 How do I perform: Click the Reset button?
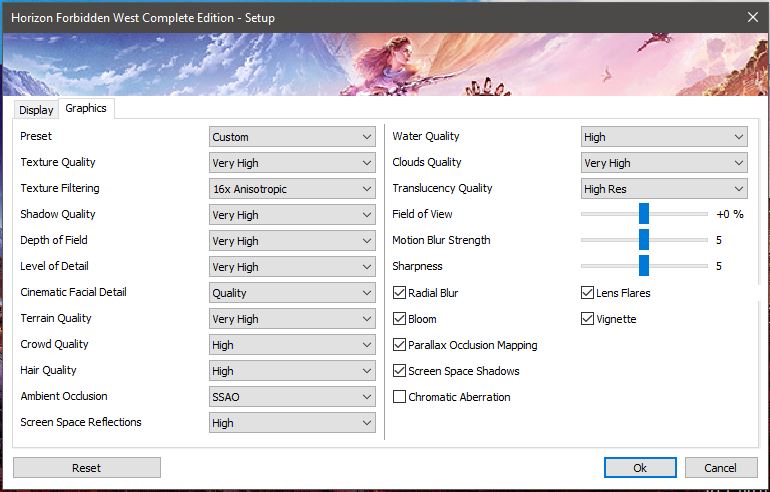[x=87, y=468]
